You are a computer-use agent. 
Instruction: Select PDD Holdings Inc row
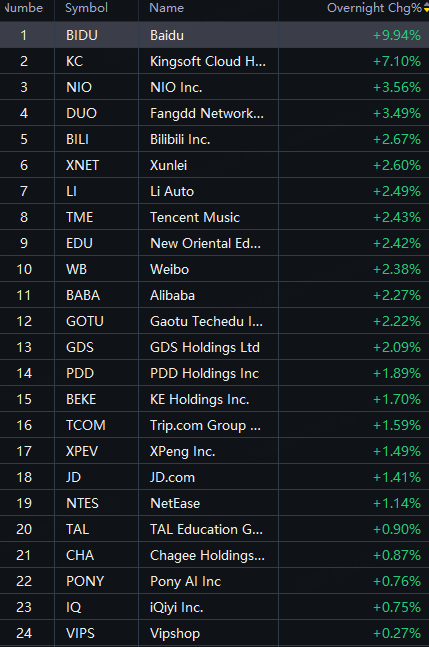pos(214,373)
